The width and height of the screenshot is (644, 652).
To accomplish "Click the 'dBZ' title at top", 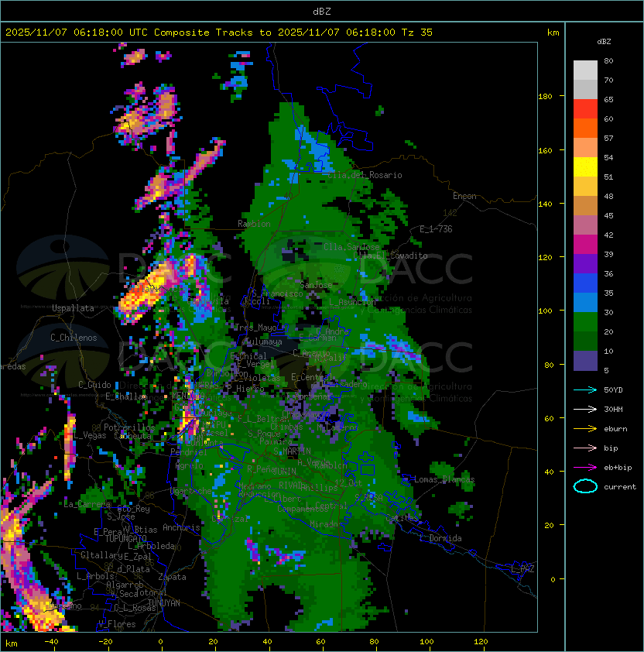I will point(322,12).
